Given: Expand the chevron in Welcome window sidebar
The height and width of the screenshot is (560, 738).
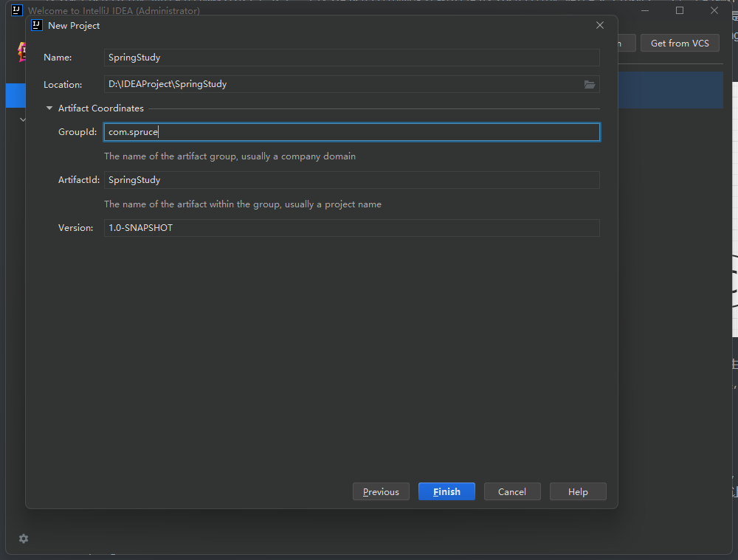Looking at the screenshot, I should 23,120.
